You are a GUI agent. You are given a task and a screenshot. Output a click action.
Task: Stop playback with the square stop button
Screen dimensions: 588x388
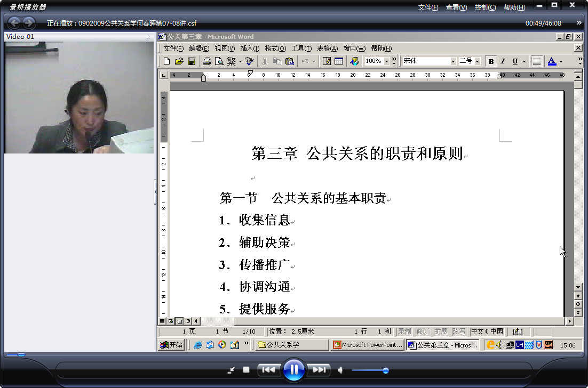[x=246, y=370]
